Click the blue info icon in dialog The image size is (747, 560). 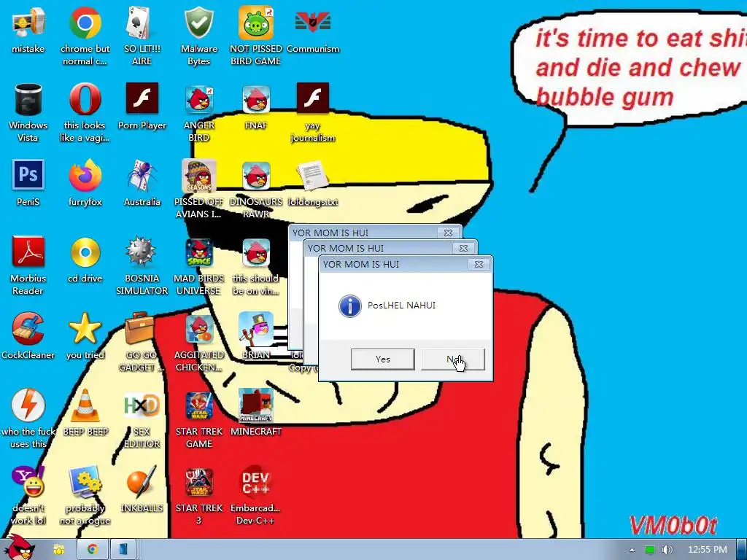coord(349,306)
